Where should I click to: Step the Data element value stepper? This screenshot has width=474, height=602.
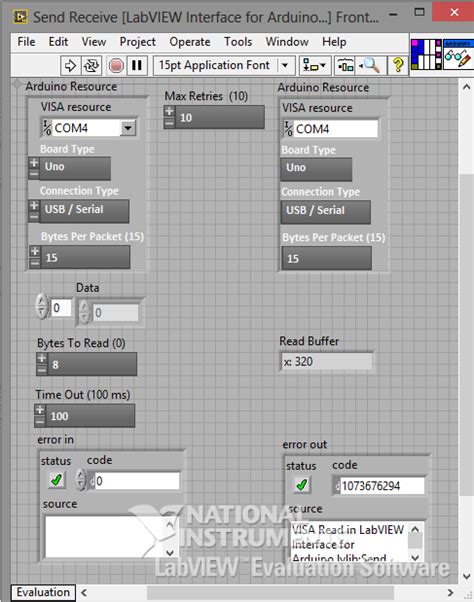pyautogui.click(x=84, y=312)
